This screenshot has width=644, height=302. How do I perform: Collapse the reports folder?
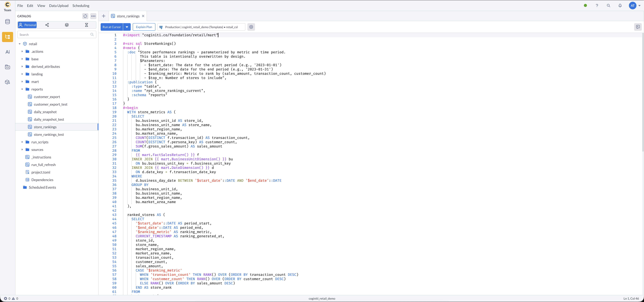pos(22,89)
